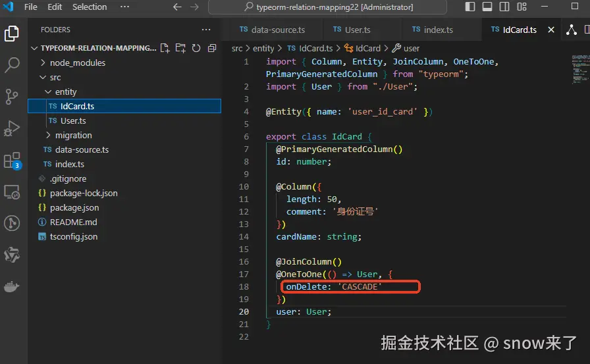Toggle secondary side bar visibility
Image resolution: width=590 pixels, height=364 pixels.
504,7
